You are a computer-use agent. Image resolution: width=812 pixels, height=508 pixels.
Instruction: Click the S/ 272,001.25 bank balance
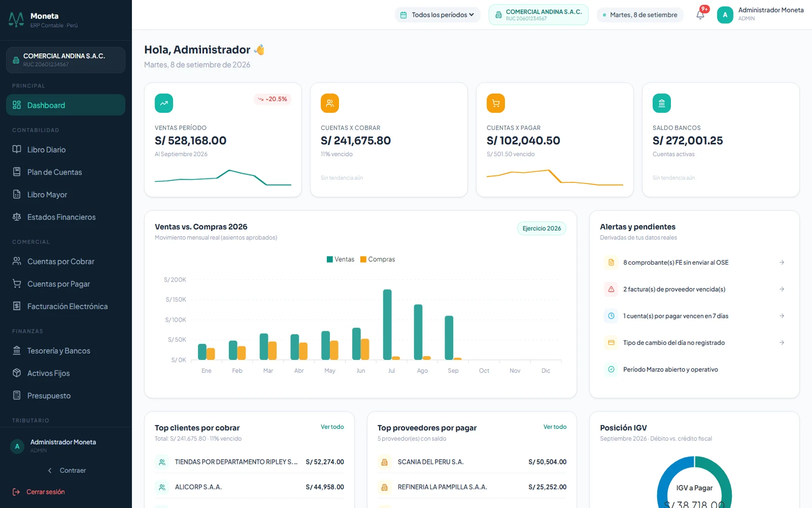pyautogui.click(x=688, y=141)
